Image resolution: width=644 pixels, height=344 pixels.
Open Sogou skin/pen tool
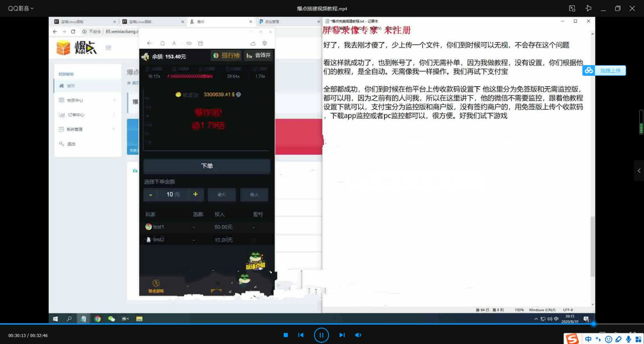click(x=619, y=339)
